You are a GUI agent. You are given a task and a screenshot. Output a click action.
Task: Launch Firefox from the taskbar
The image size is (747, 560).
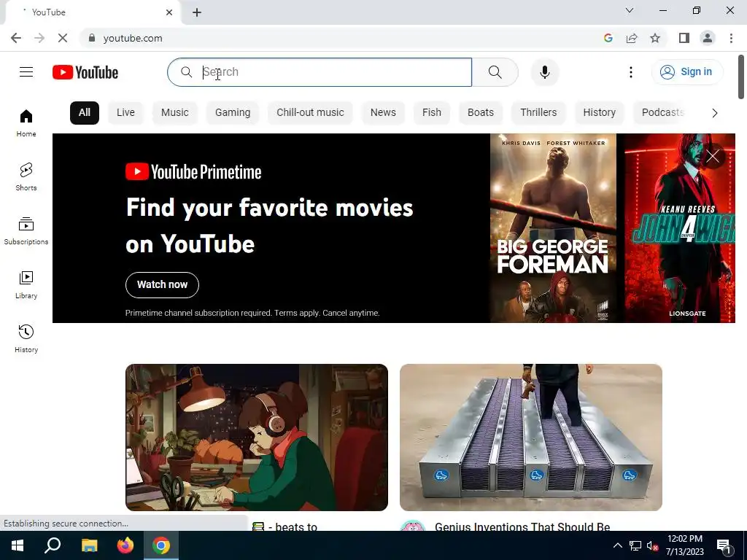[125, 545]
